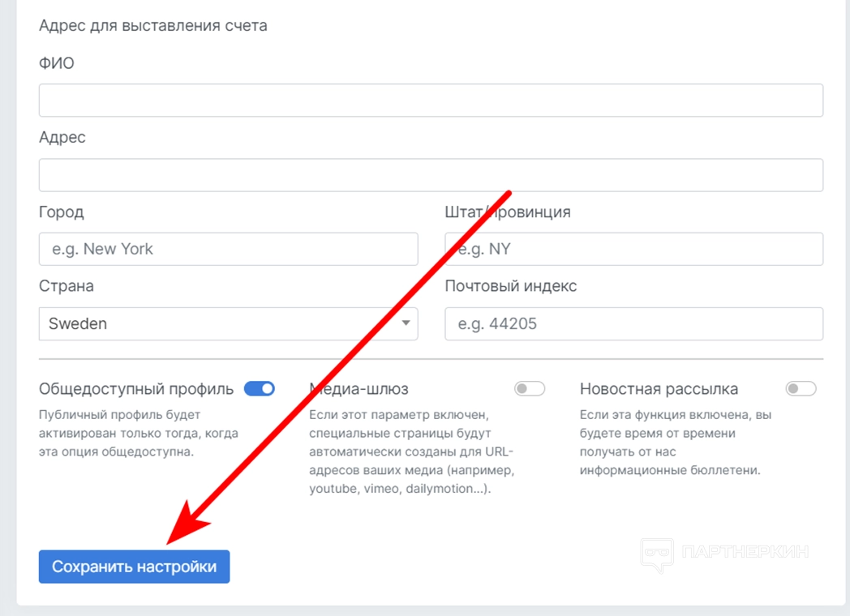Click the Новостная рассылка label
The height and width of the screenshot is (616, 850).
pyautogui.click(x=659, y=389)
